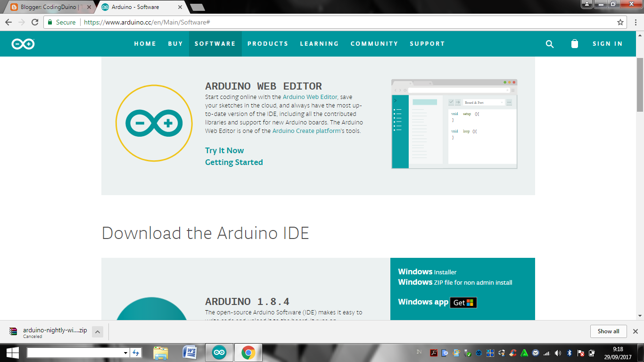Screen dimensions: 644x362
Task: Click the Arduino infinity logo
Action: click(22, 43)
